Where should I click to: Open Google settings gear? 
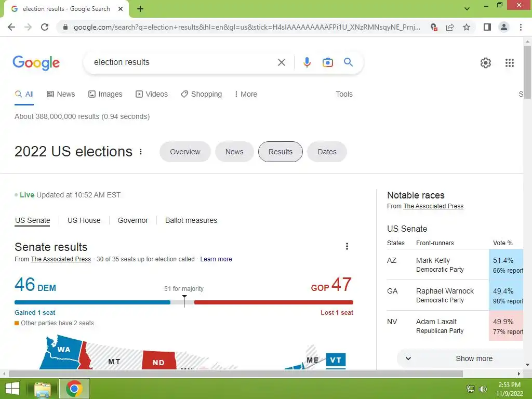click(x=486, y=63)
